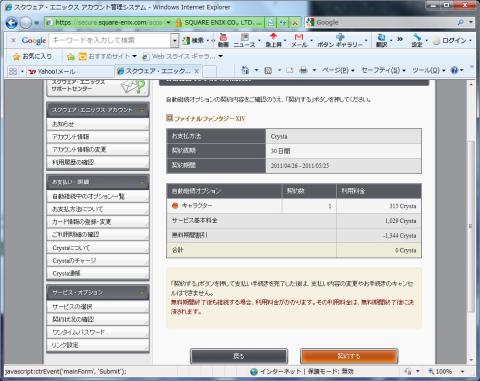Collapse the サービス・オプション sidebar section
Screen dimensions: 480x381
coord(142,293)
